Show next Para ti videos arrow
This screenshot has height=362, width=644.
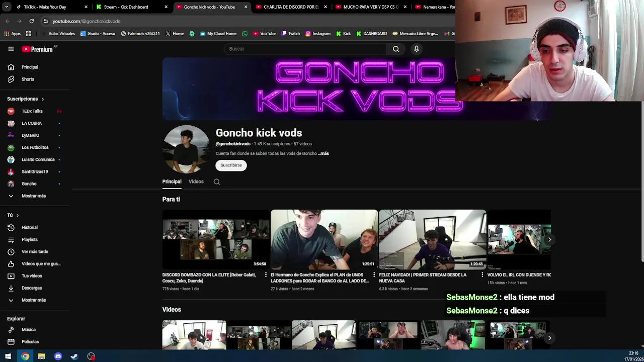point(549,239)
